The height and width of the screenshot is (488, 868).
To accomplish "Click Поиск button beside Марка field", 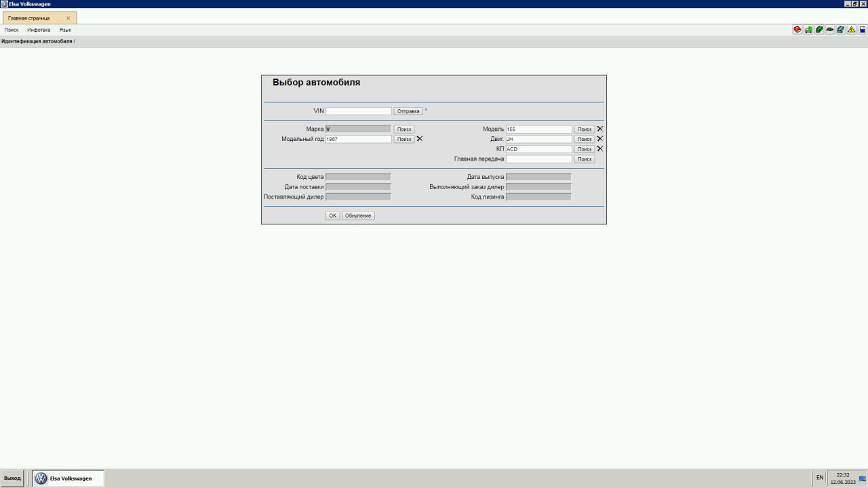I will (404, 129).
